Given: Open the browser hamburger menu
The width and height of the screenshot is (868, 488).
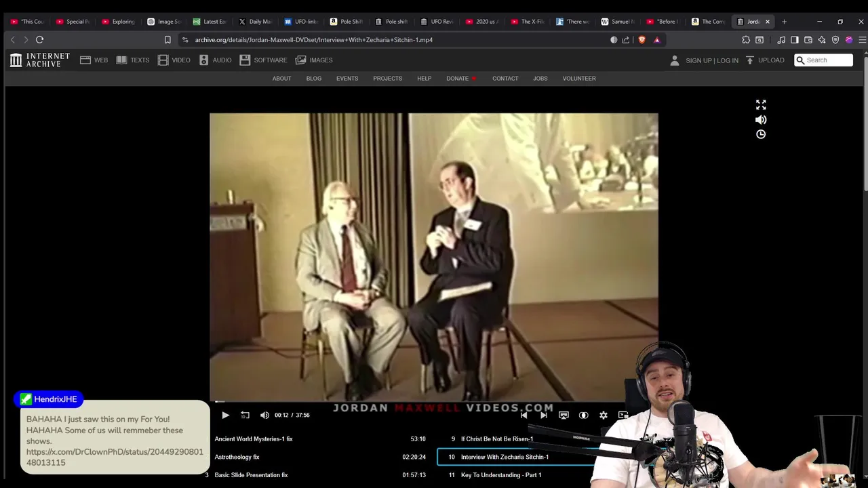Looking at the screenshot, I should [x=862, y=40].
